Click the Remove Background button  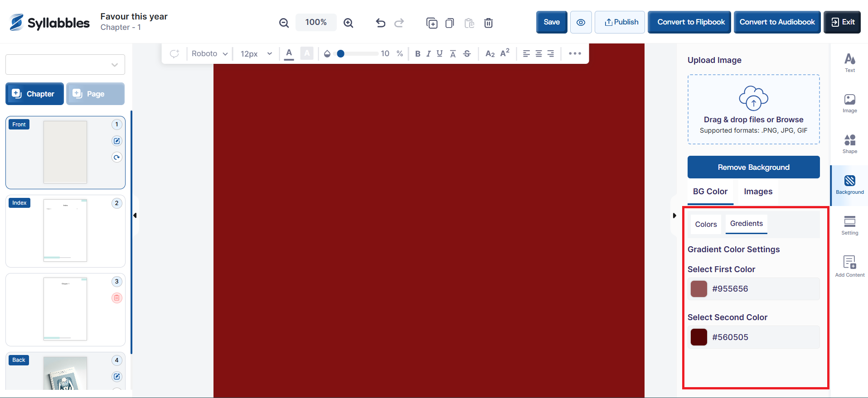tap(753, 167)
